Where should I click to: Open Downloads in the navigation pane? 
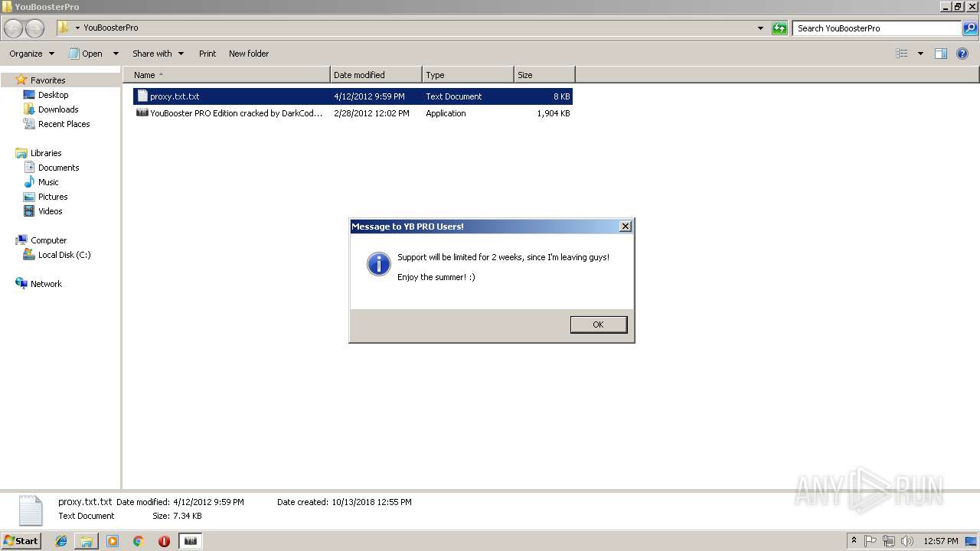58,109
